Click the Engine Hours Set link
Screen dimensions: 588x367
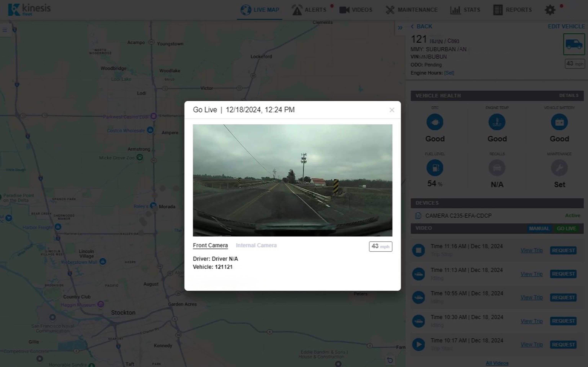coord(449,73)
